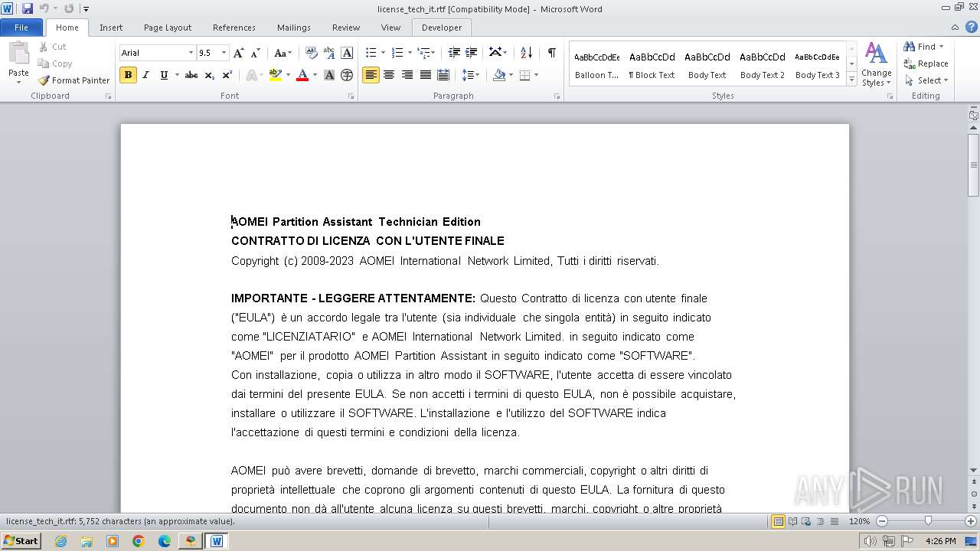
Task: Zoom out with the minus button
Action: [881, 521]
